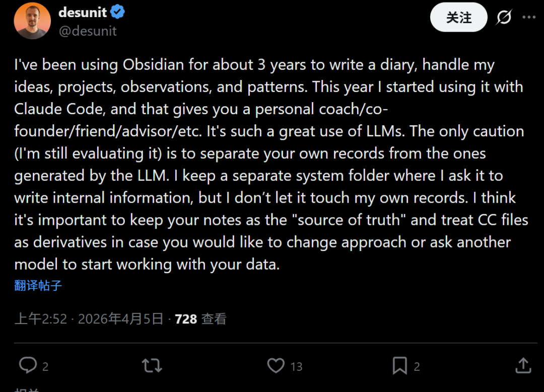Click the blue verified badge
This screenshot has height=392, width=544.
[118, 12]
